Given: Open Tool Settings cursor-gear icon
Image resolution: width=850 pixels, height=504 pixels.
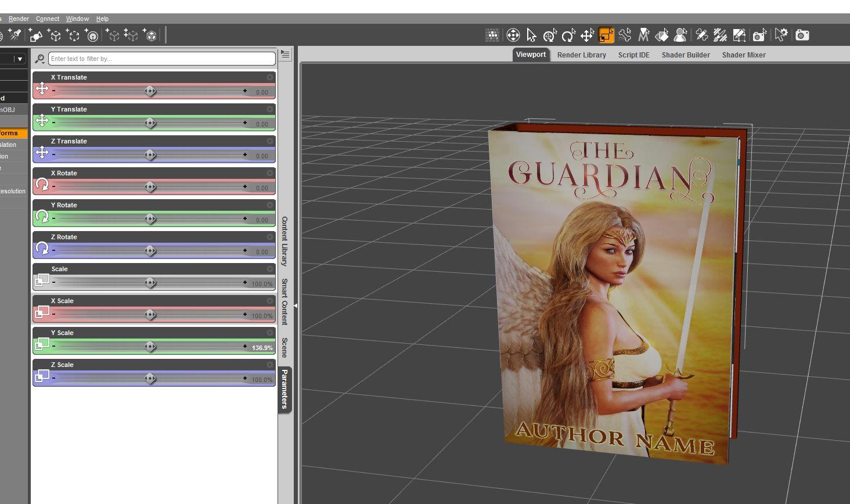Looking at the screenshot, I should [x=781, y=35].
